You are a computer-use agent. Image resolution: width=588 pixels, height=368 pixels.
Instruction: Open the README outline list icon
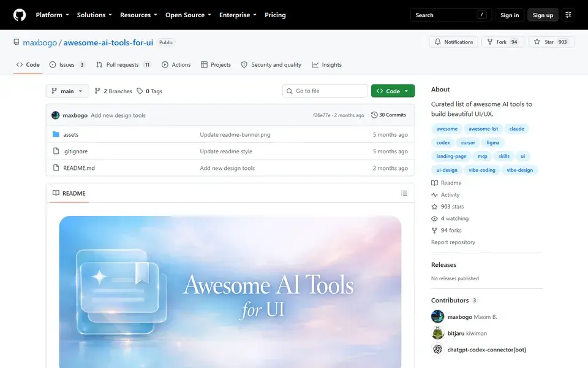tap(404, 193)
